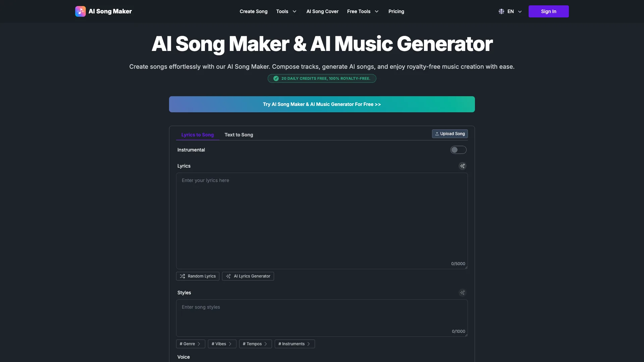Toggle the Instrumental switch

[x=458, y=150]
